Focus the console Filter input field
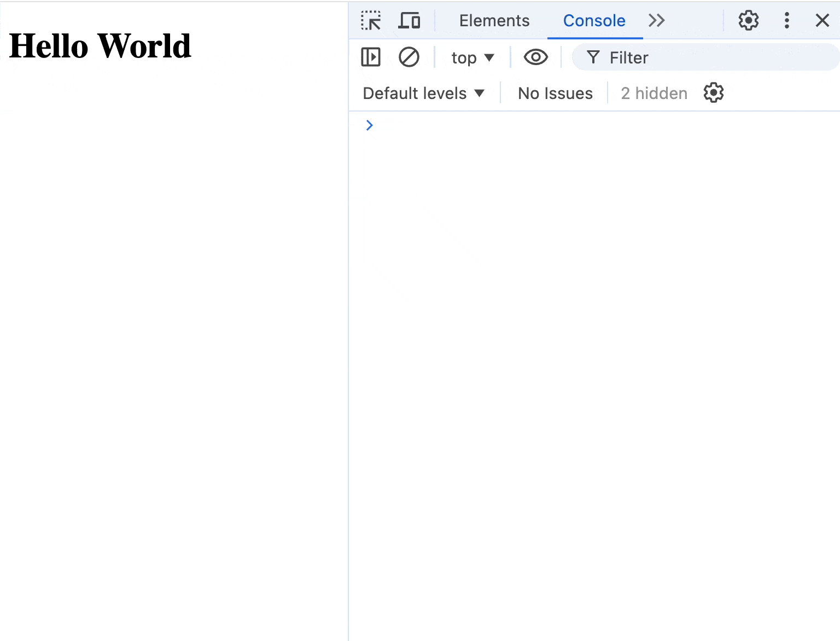 pyautogui.click(x=705, y=57)
